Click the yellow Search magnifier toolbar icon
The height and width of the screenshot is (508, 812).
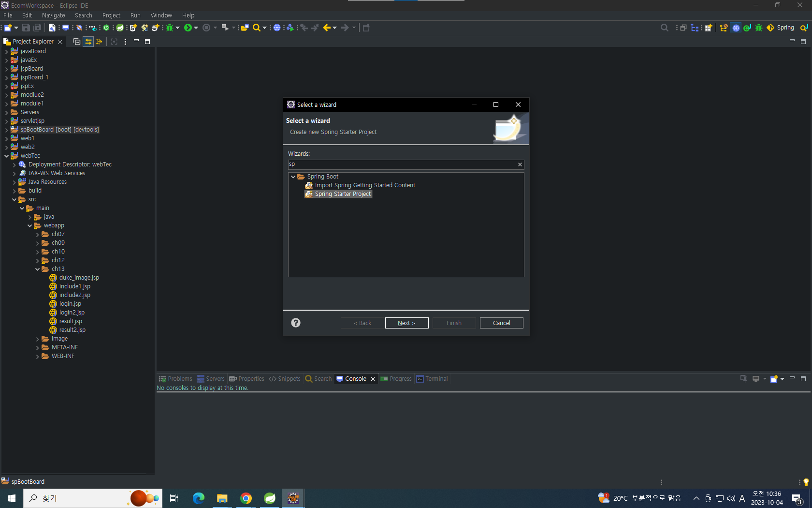coord(257,28)
